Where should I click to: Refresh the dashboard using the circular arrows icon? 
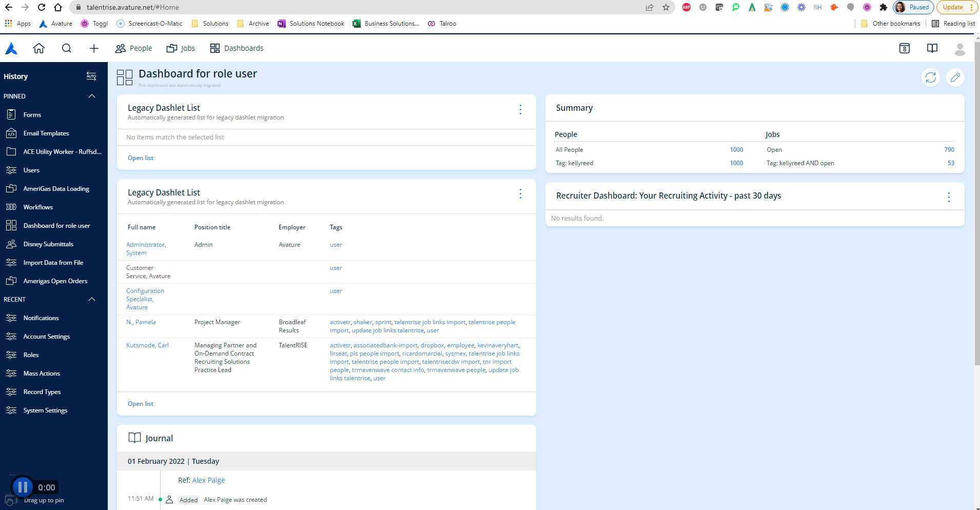[930, 78]
